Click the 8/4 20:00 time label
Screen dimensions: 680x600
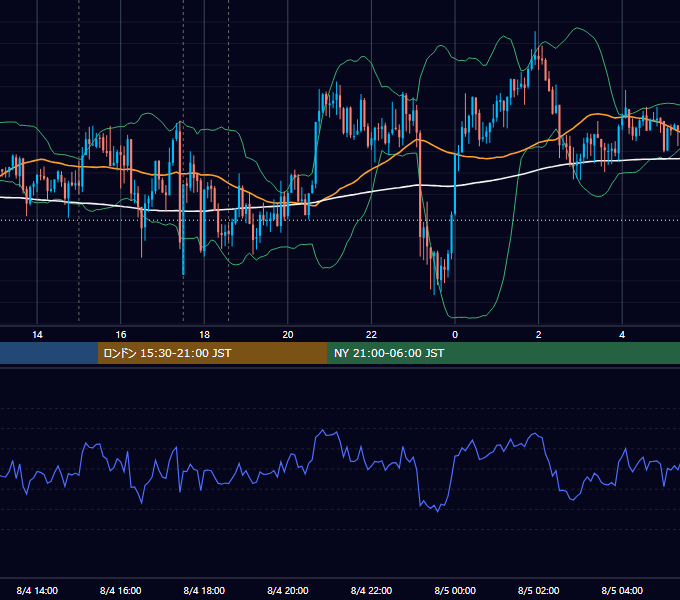[x=288, y=590]
